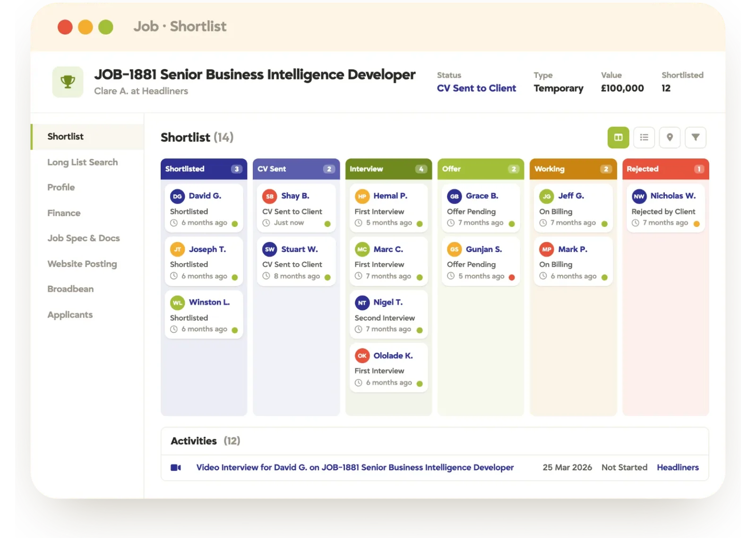Click Gunjan S. avatar badge
Image resolution: width=756 pixels, height=538 pixels.
tap(455, 249)
